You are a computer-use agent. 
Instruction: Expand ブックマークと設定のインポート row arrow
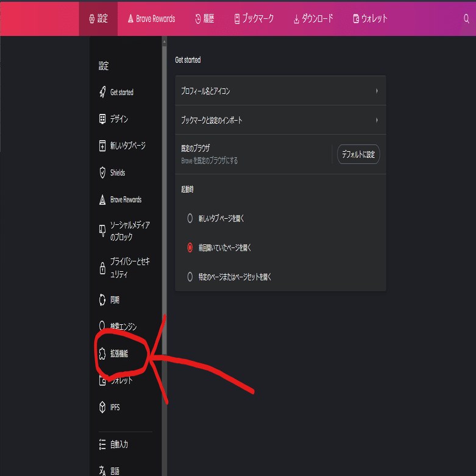[377, 120]
